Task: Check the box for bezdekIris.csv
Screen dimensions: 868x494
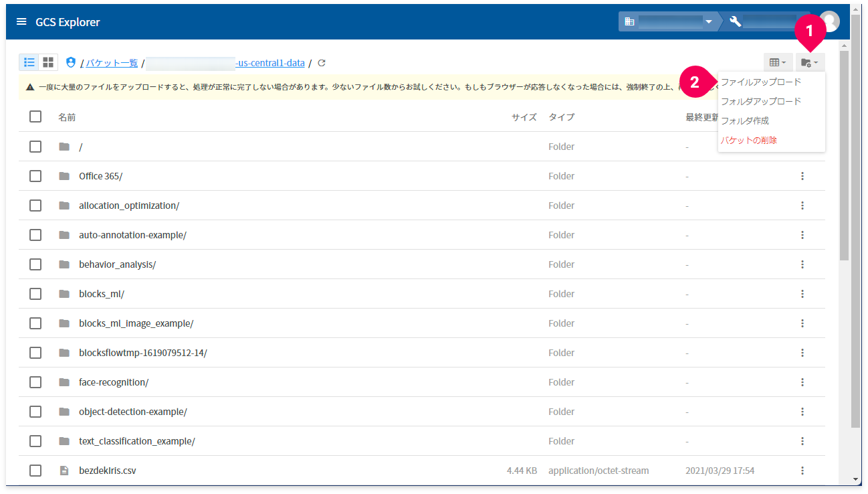Action: (x=35, y=471)
